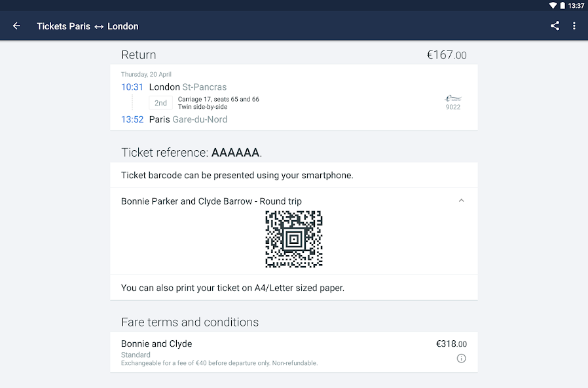Image resolution: width=588 pixels, height=388 pixels.
Task: Go back using the arrow icon
Action: pos(16,26)
